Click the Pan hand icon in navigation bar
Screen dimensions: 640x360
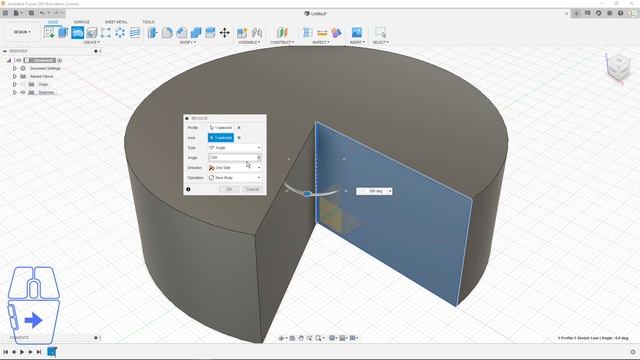click(x=301, y=338)
